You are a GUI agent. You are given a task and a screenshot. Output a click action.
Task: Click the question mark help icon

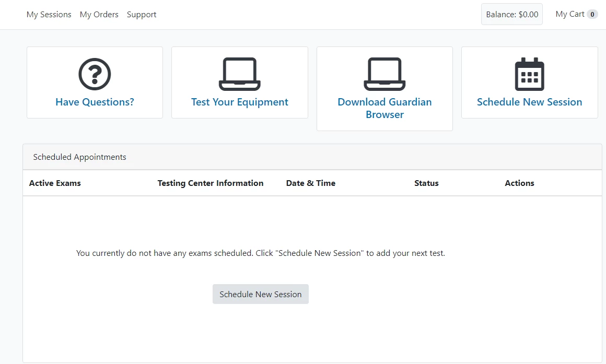(x=95, y=74)
